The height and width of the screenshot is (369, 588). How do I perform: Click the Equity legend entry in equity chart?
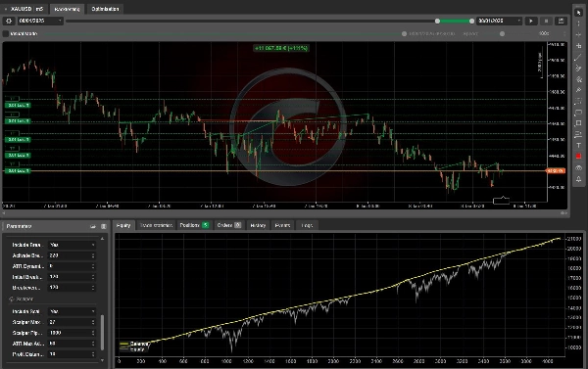pyautogui.click(x=132, y=349)
